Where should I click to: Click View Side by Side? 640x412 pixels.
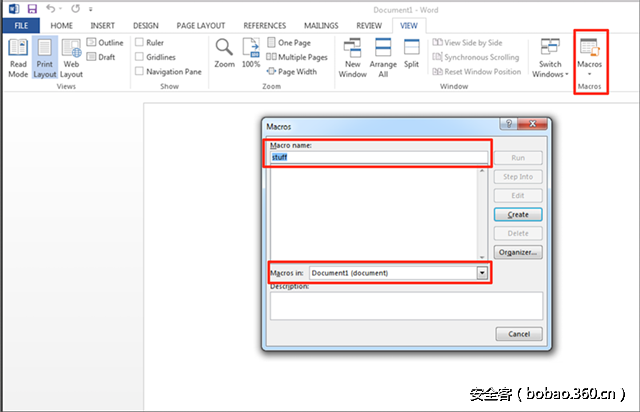coord(467,42)
